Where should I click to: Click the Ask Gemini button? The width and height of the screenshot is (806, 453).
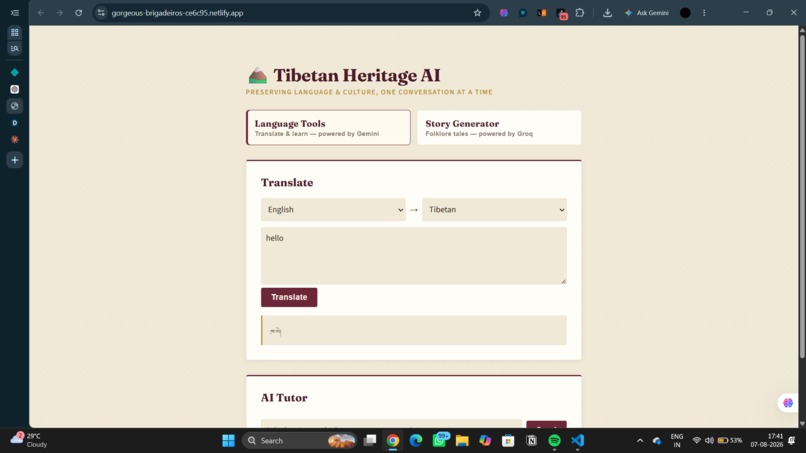(647, 13)
